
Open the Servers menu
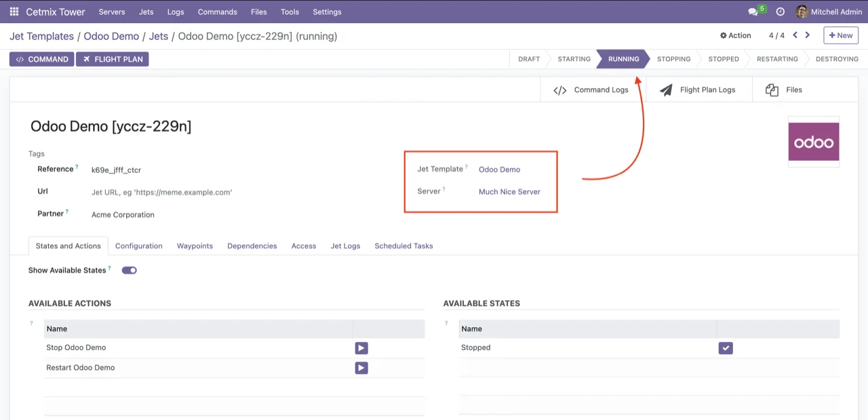point(112,12)
